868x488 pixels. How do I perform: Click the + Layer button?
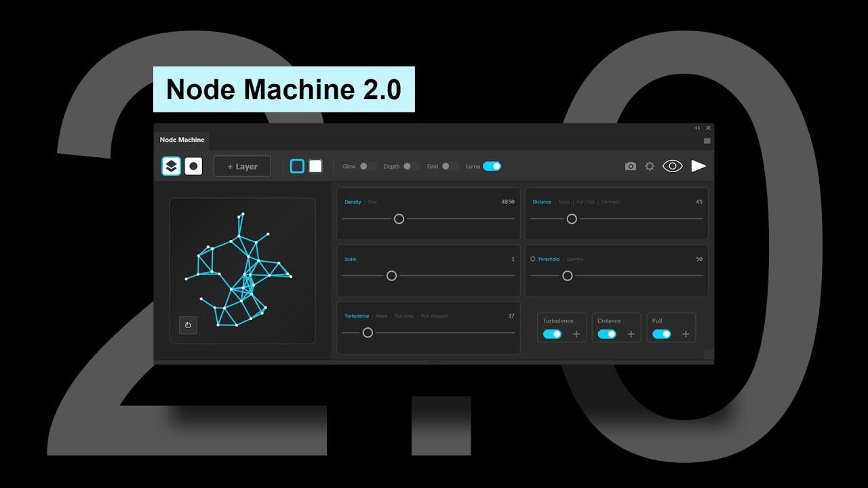click(x=242, y=166)
